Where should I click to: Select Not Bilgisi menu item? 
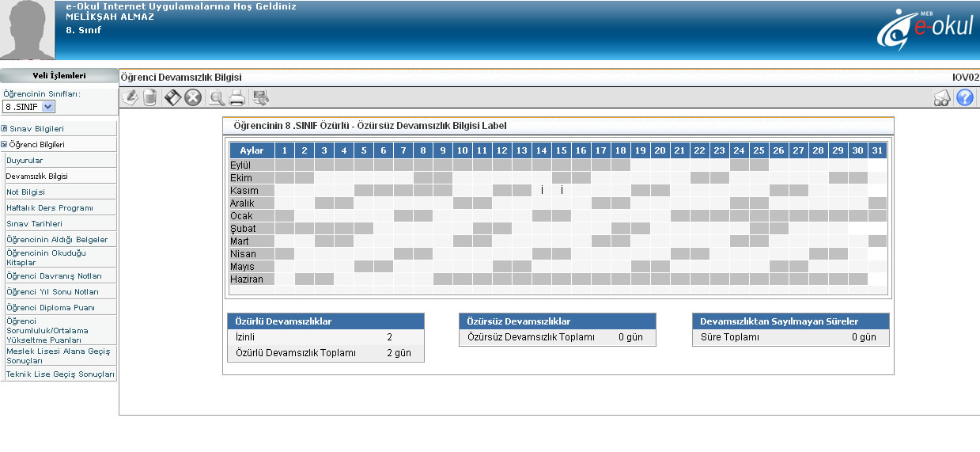(x=25, y=192)
